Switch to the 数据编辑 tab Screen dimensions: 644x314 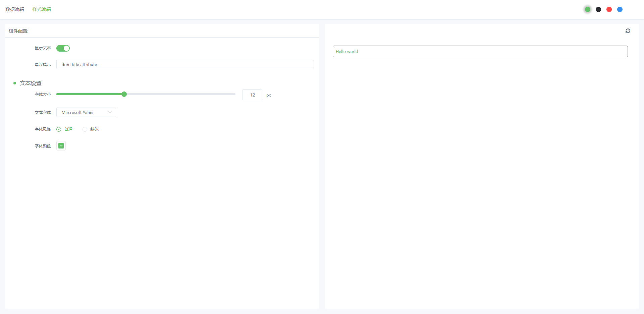point(15,9)
